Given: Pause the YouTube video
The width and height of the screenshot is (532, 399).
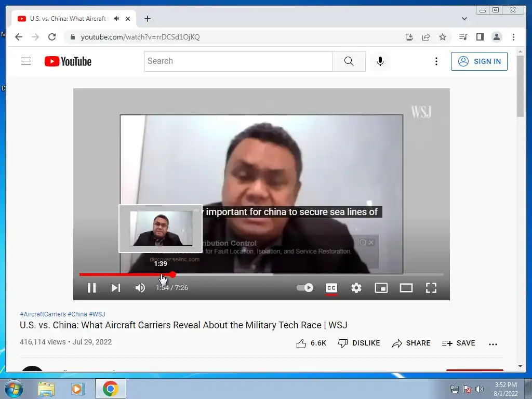Looking at the screenshot, I should [91, 288].
